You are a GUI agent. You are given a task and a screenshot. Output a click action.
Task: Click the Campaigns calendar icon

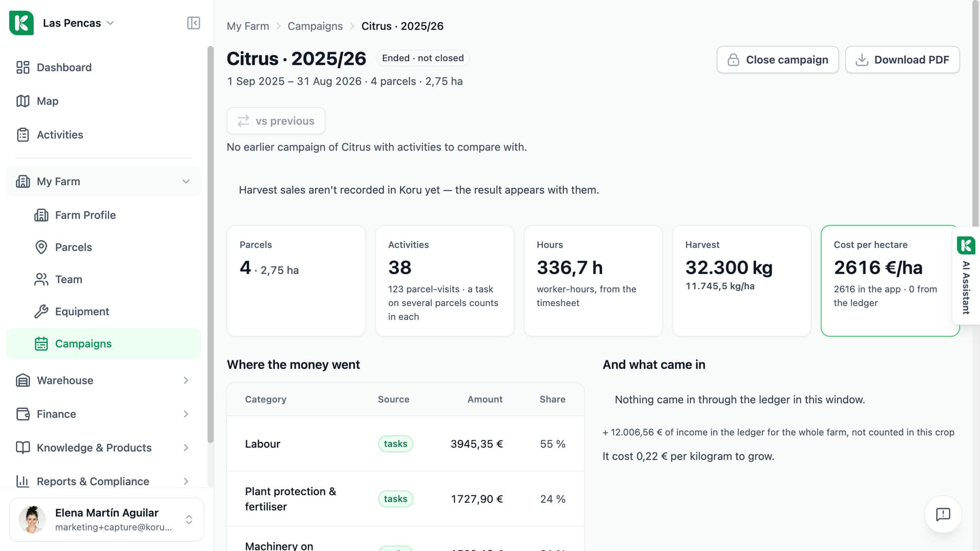(x=41, y=344)
